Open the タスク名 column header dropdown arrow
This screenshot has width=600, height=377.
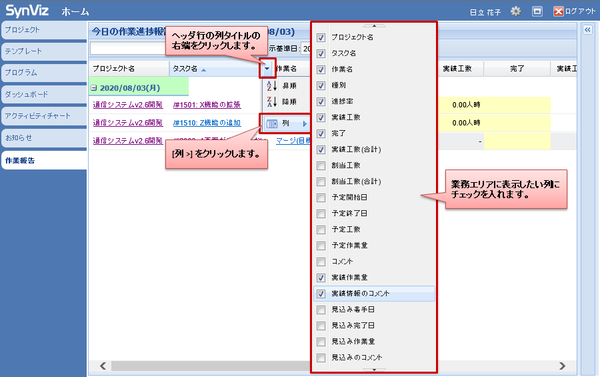point(267,69)
